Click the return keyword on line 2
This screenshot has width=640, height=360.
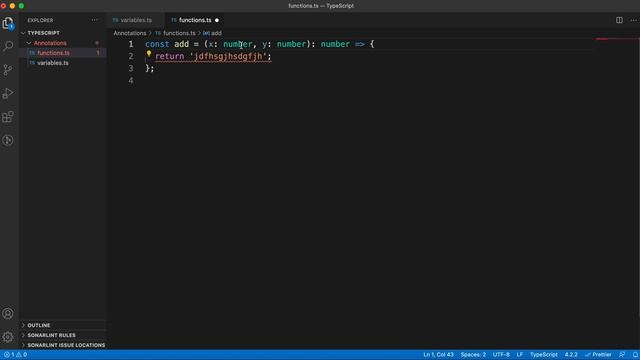tap(170, 56)
